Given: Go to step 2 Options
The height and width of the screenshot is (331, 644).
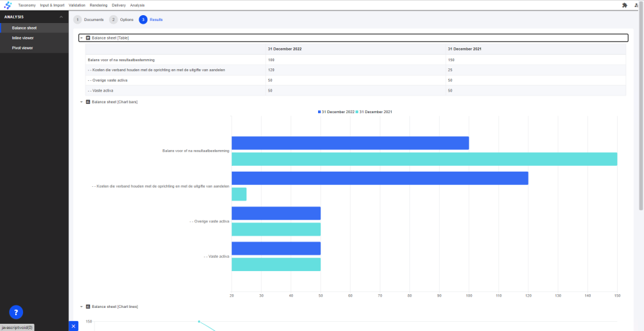Looking at the screenshot, I should [x=122, y=20].
